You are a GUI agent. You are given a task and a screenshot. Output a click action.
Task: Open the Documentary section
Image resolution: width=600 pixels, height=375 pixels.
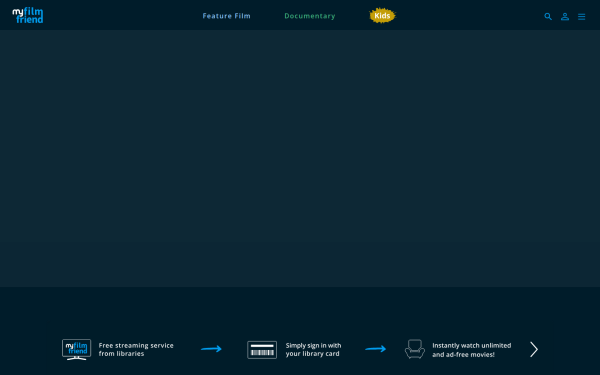point(310,16)
